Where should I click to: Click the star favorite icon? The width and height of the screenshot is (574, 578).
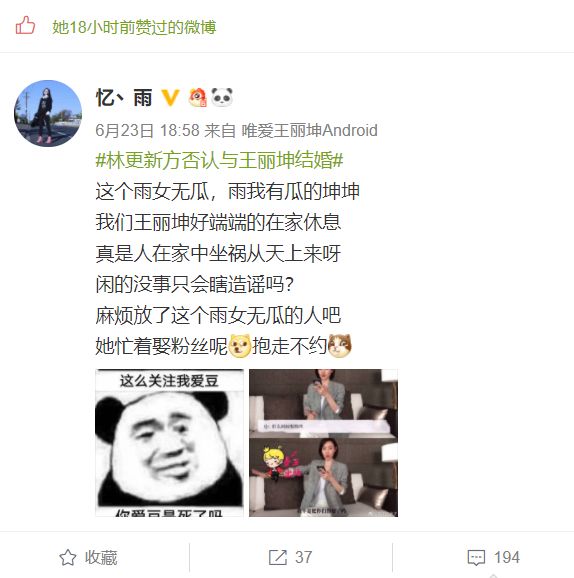68,557
